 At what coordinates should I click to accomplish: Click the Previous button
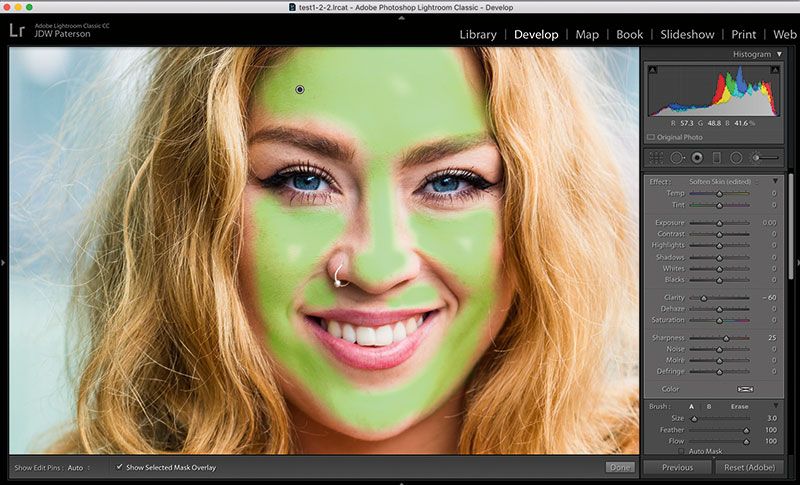tap(678, 467)
